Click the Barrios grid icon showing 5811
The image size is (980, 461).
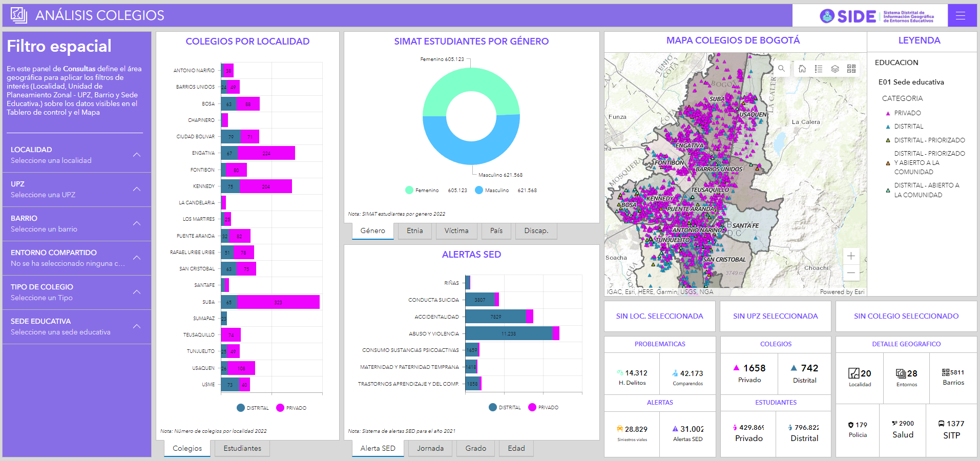click(946, 372)
